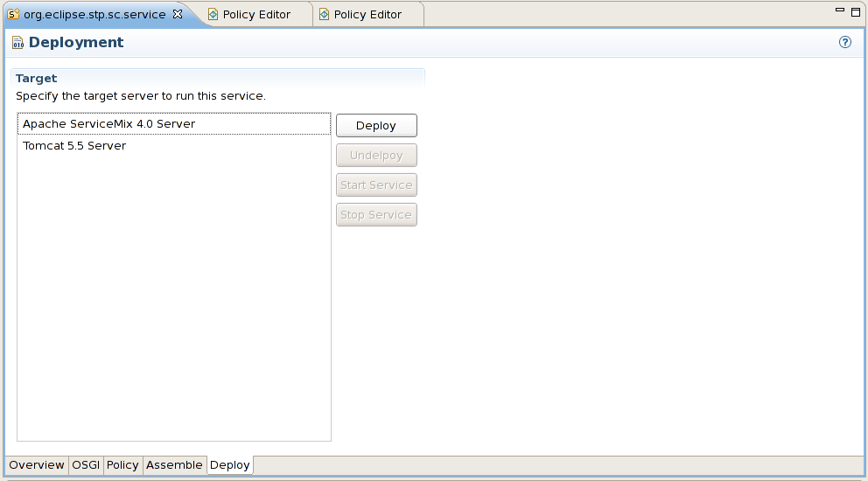The width and height of the screenshot is (868, 481).
Task: Select the Deploy page tab
Action: pos(230,465)
